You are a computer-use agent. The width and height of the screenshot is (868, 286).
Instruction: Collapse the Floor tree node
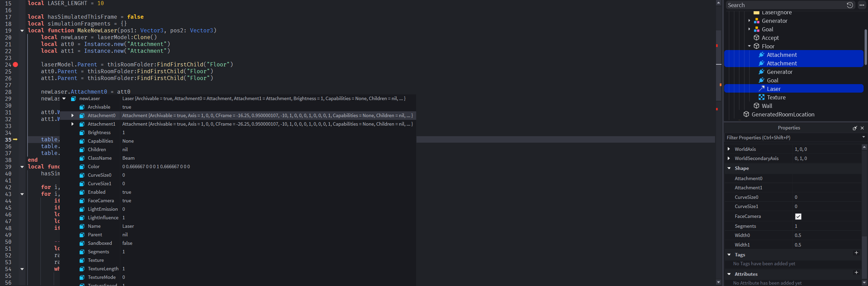pyautogui.click(x=749, y=46)
